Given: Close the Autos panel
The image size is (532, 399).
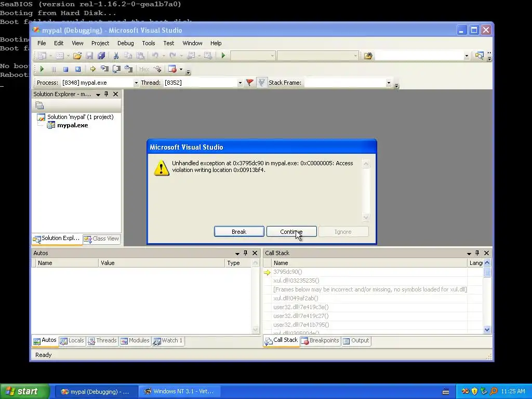Looking at the screenshot, I should (255, 253).
